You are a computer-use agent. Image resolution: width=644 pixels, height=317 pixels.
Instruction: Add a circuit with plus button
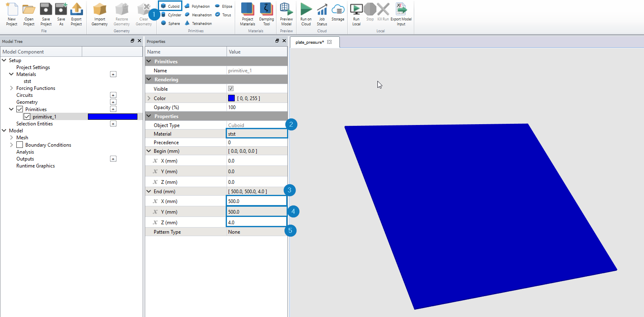[113, 95]
